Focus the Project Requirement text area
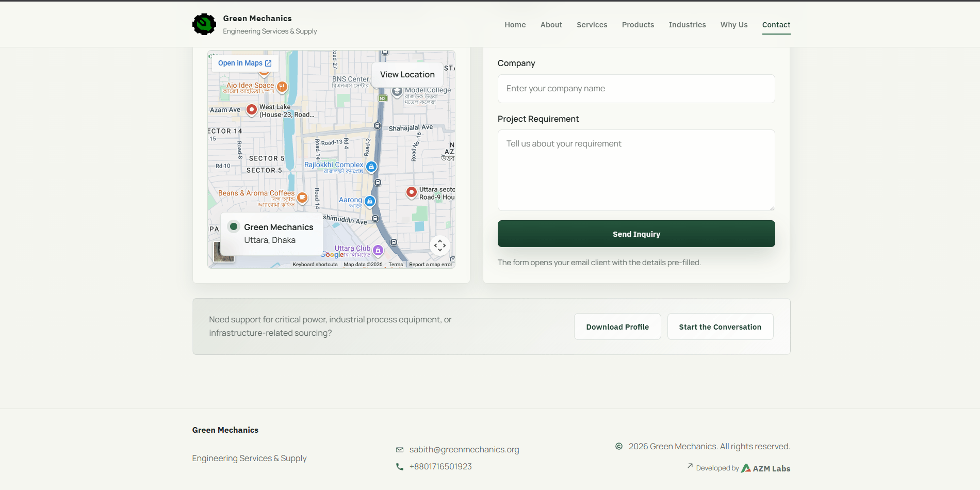This screenshot has height=490, width=980. (x=636, y=170)
